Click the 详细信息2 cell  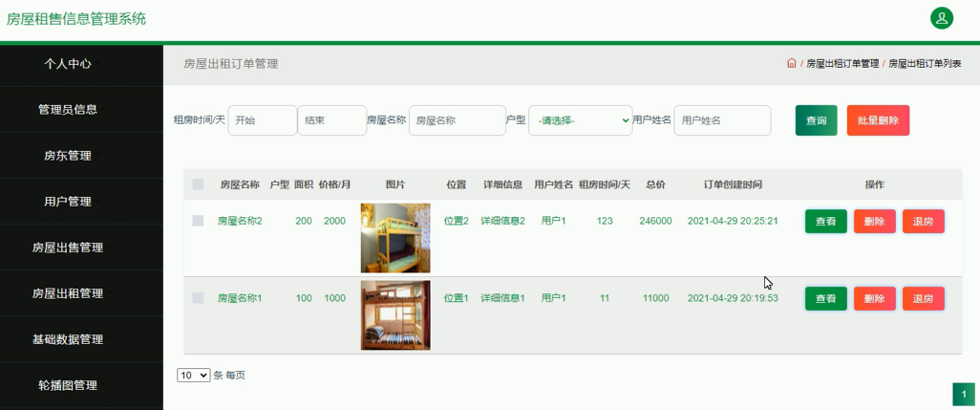point(503,221)
